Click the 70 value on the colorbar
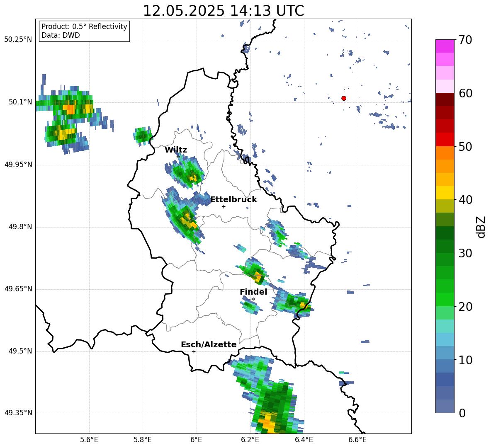The height and width of the screenshot is (448, 491). (465, 40)
